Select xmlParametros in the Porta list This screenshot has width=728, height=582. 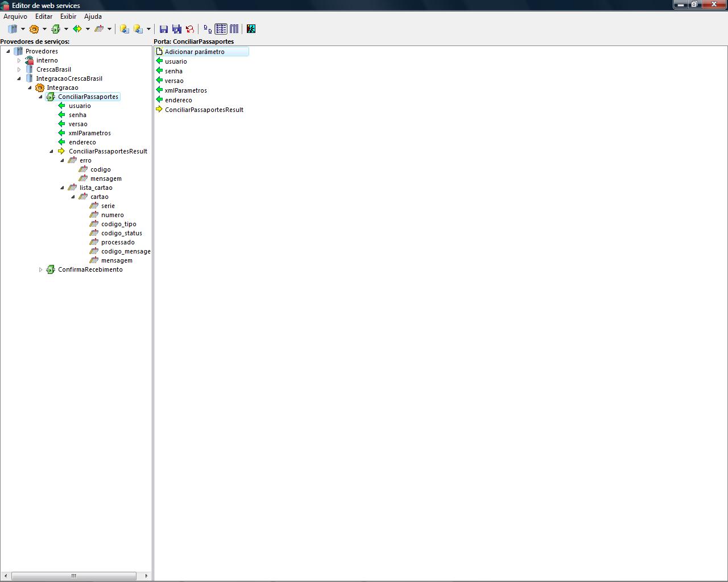coord(186,90)
